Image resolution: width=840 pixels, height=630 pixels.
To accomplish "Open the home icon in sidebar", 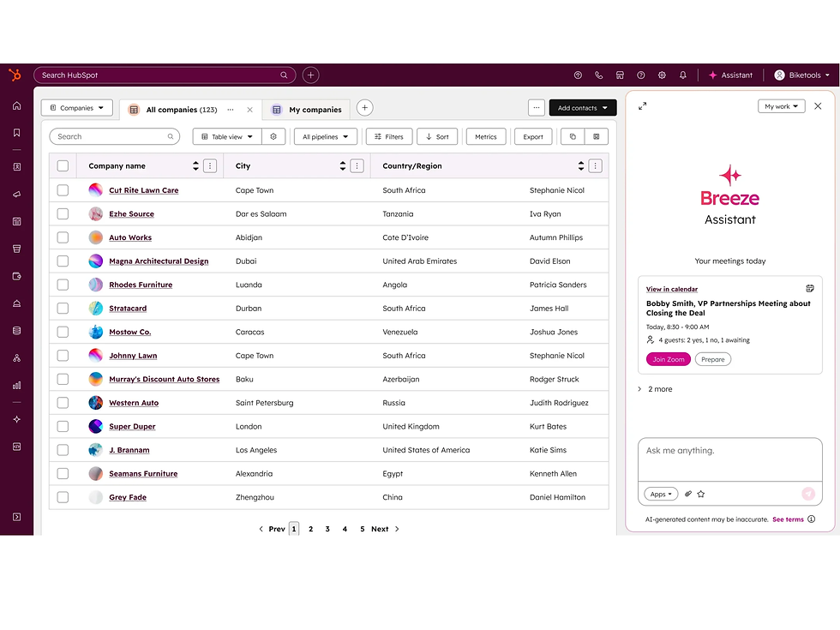I will pos(16,105).
